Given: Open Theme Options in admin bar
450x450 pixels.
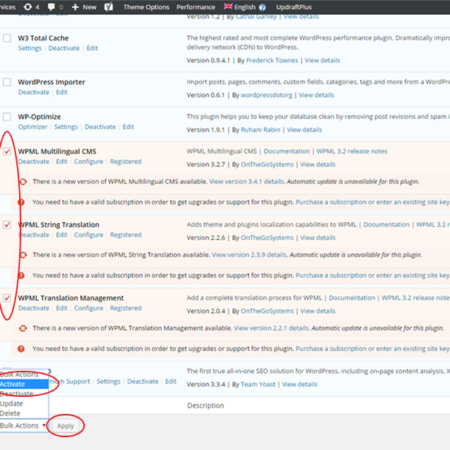Looking at the screenshot, I should click(146, 7).
